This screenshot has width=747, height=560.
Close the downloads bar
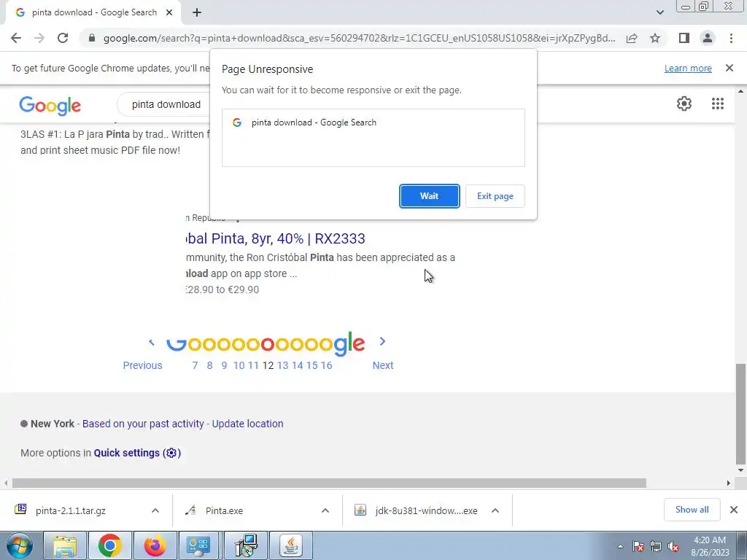734,510
